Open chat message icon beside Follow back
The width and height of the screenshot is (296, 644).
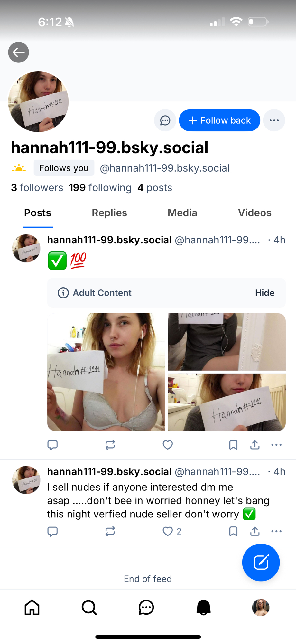point(165,120)
